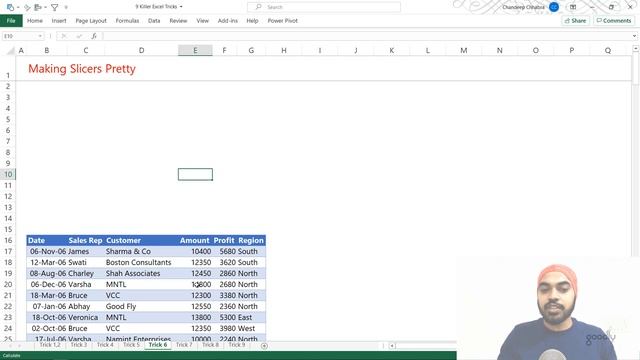Click the Profit table header
The image size is (640, 360).
[x=224, y=240]
